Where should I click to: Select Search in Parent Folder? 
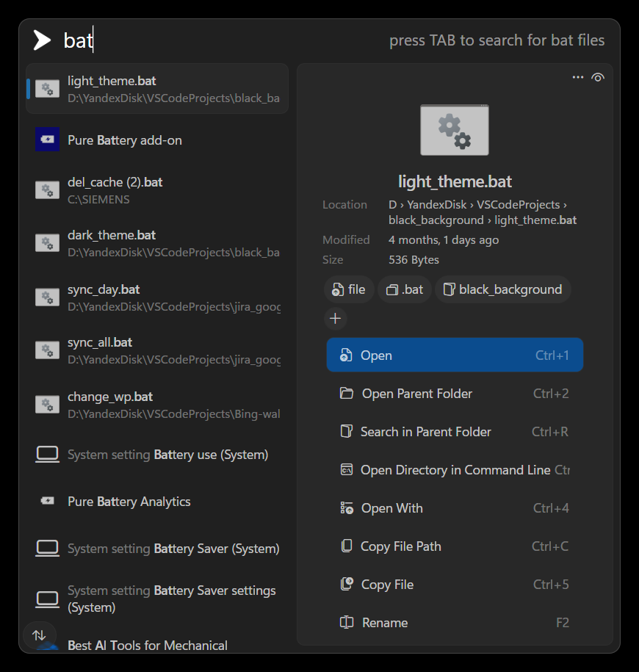[x=455, y=432]
